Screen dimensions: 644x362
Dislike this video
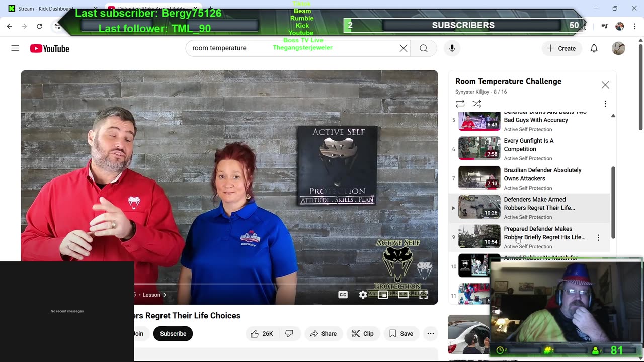[x=289, y=334]
